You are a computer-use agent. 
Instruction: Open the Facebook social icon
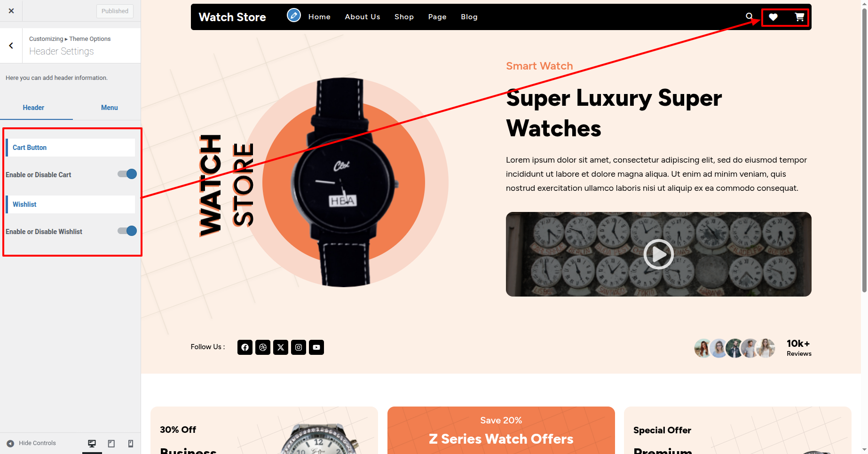pyautogui.click(x=245, y=347)
